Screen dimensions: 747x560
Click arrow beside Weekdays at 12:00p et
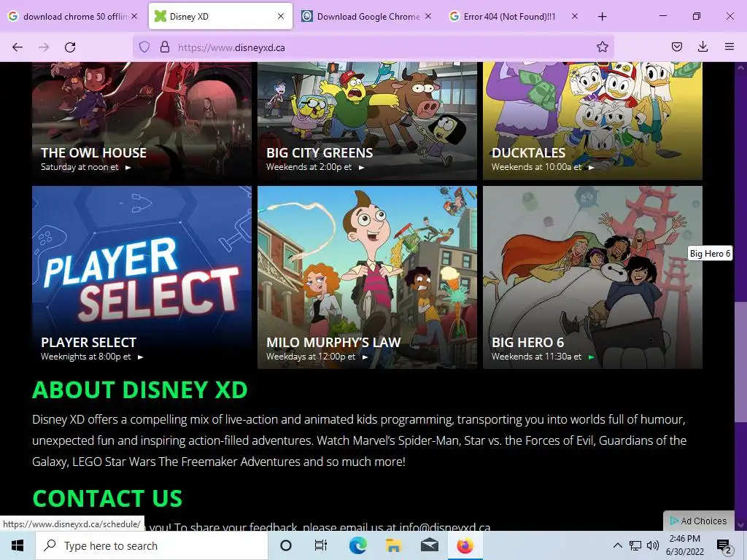tap(365, 357)
